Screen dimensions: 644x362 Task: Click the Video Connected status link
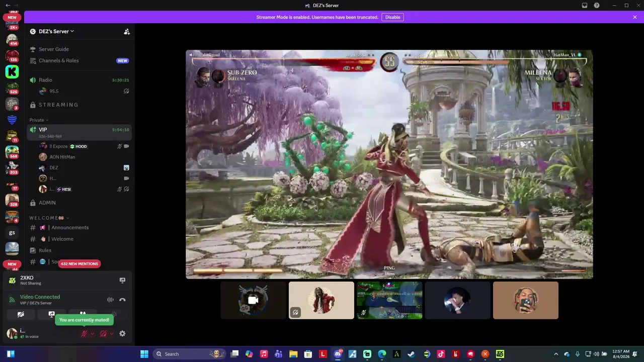point(40,297)
